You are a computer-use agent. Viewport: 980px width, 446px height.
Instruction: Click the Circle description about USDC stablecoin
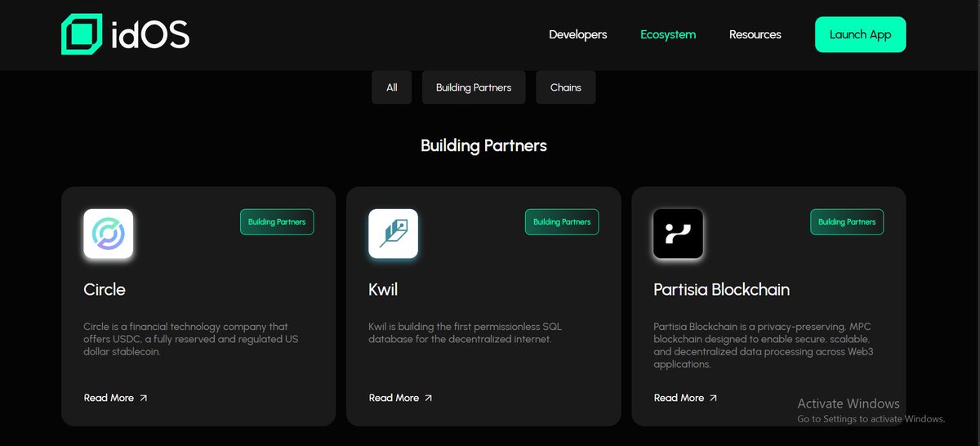point(190,339)
